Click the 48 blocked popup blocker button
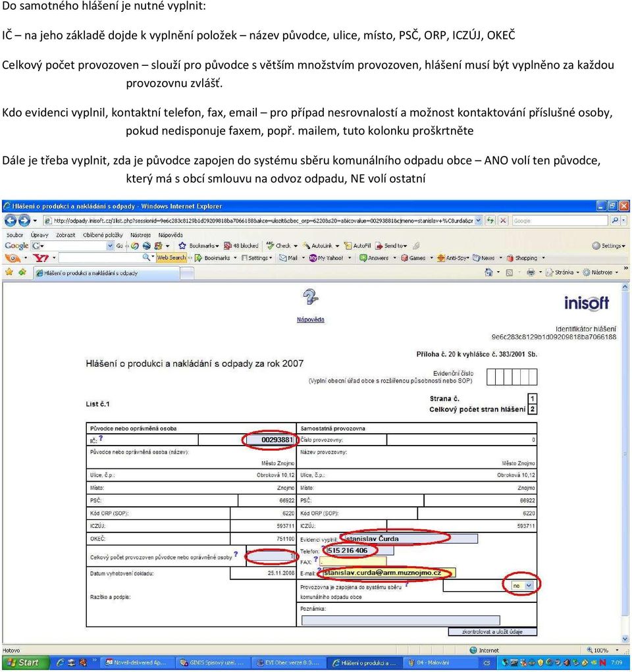 [x=242, y=246]
